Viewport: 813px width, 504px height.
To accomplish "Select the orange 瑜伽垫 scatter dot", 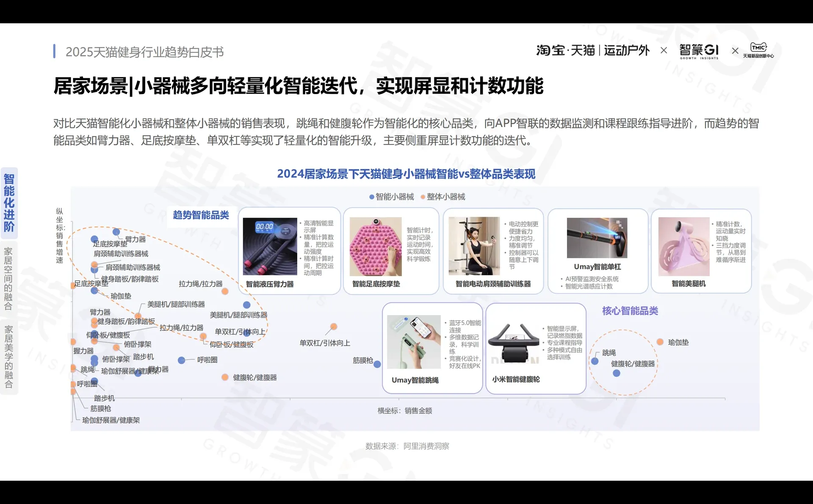I will (660, 341).
